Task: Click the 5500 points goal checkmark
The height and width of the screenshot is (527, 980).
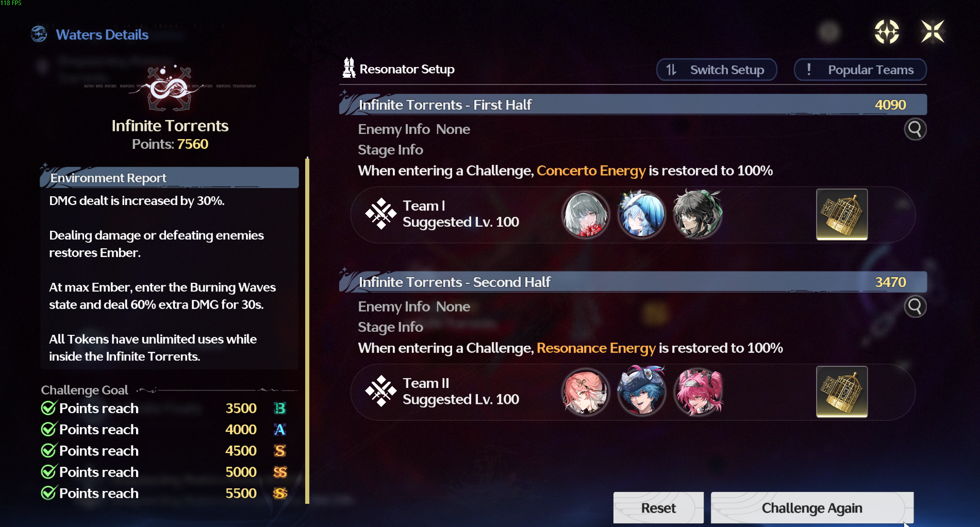Action: tap(48, 493)
